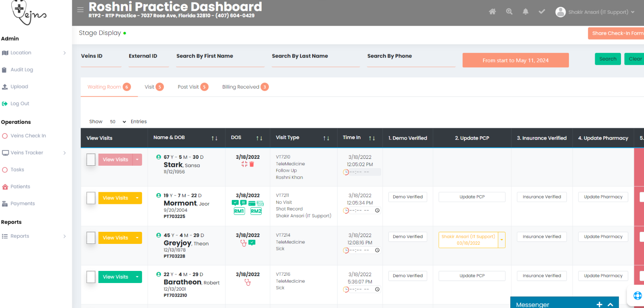Expand the Messenger panel with the chevron
The image size is (644, 308).
click(x=610, y=305)
